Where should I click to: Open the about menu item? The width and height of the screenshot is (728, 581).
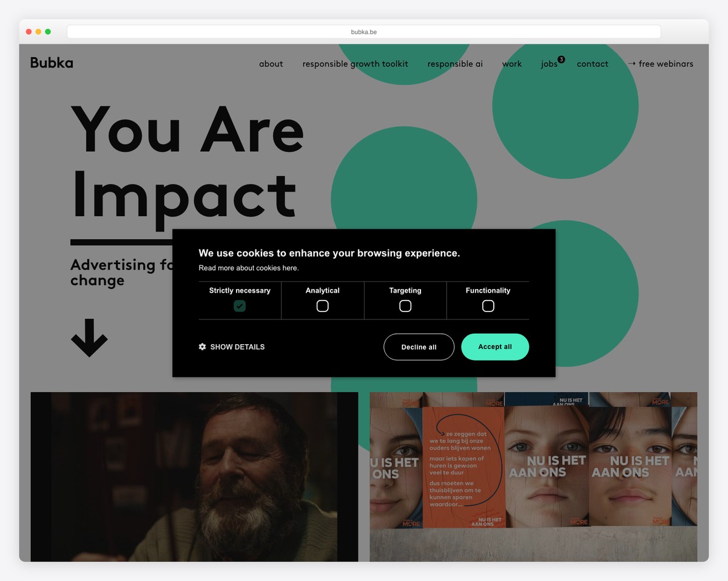coord(271,64)
